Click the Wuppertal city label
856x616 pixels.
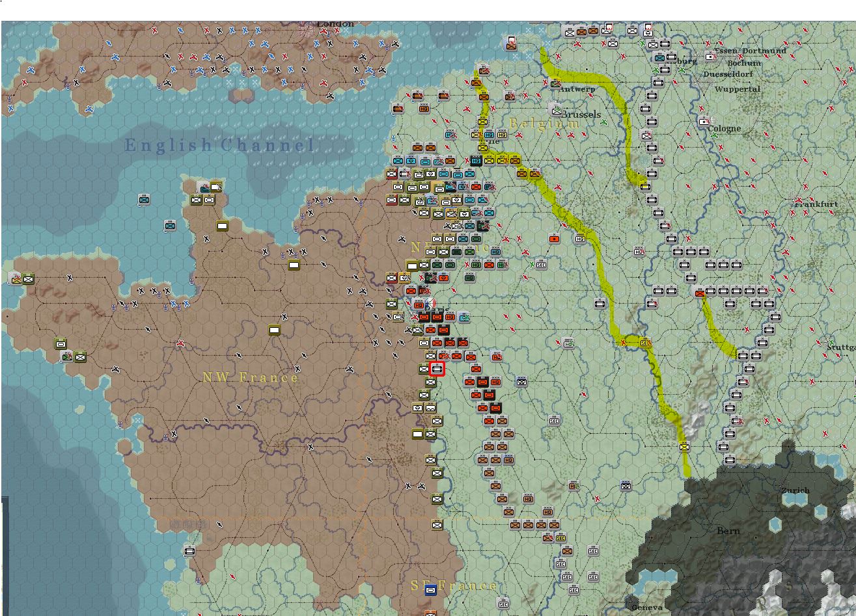point(738,89)
